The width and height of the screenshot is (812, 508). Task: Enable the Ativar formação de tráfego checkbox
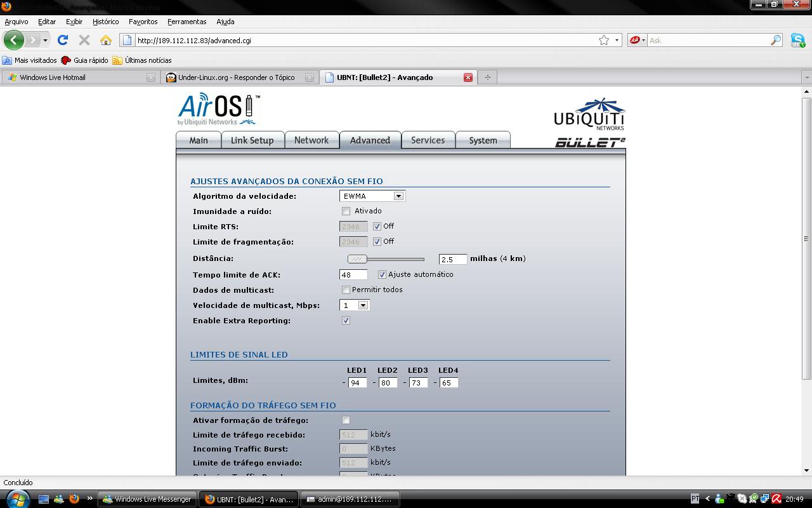[x=346, y=420]
